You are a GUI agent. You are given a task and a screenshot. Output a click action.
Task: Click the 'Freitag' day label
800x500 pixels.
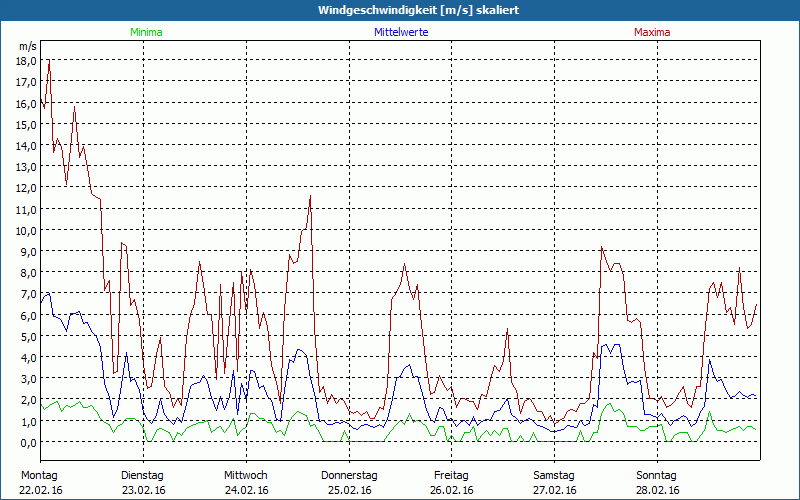tap(452, 476)
